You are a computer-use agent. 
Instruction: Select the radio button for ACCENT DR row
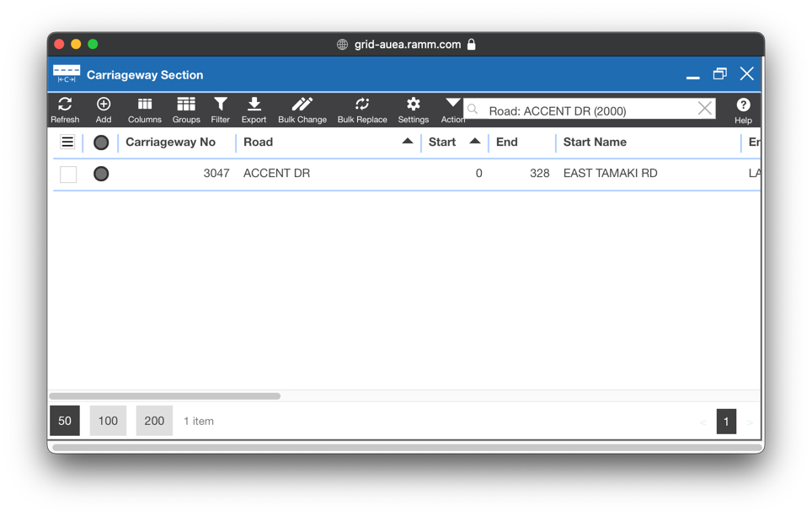coord(100,173)
